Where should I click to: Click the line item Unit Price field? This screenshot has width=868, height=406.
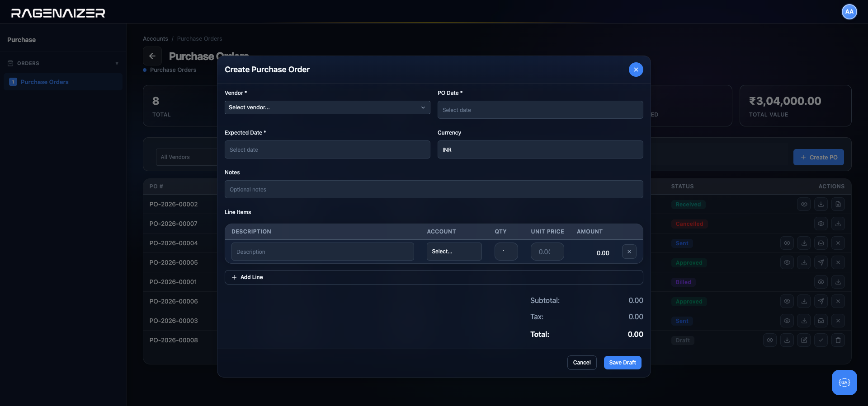tap(547, 252)
